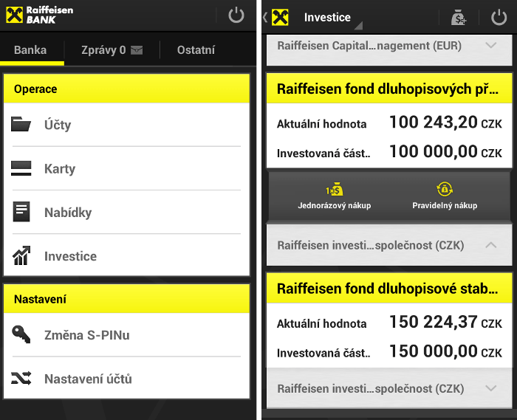Select Raiffeisen fond dluhopisové stab... fund header

coord(389,288)
